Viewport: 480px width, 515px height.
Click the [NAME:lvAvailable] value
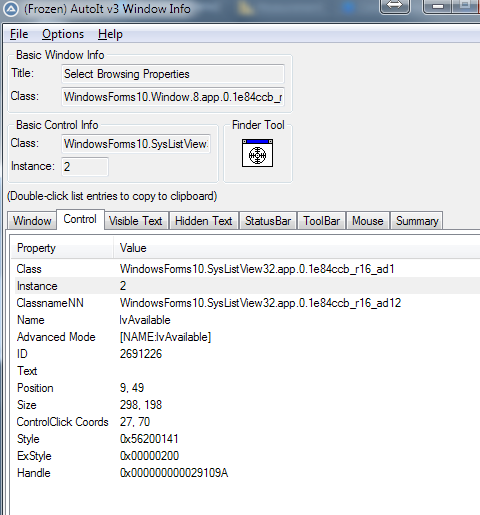(165, 337)
